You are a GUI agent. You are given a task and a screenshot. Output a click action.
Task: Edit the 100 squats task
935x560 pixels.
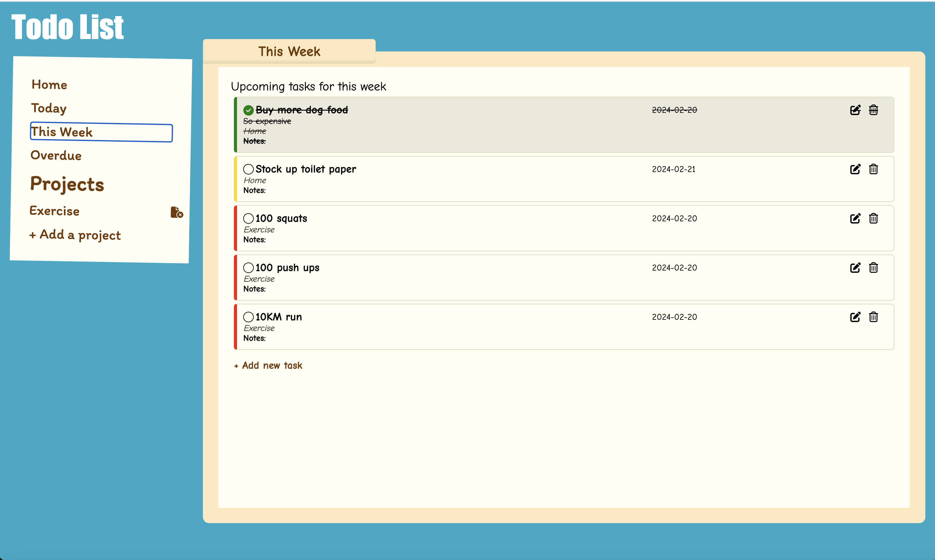pyautogui.click(x=855, y=218)
